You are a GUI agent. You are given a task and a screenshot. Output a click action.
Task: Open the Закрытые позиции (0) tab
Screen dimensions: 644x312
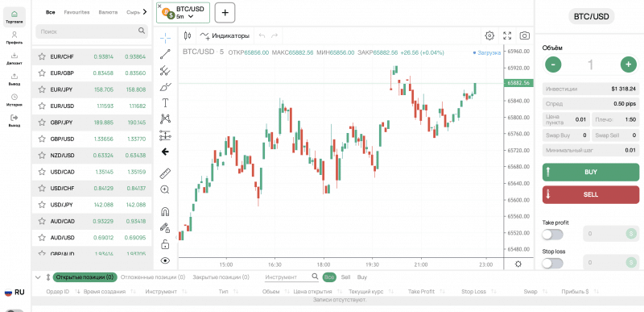tap(221, 277)
